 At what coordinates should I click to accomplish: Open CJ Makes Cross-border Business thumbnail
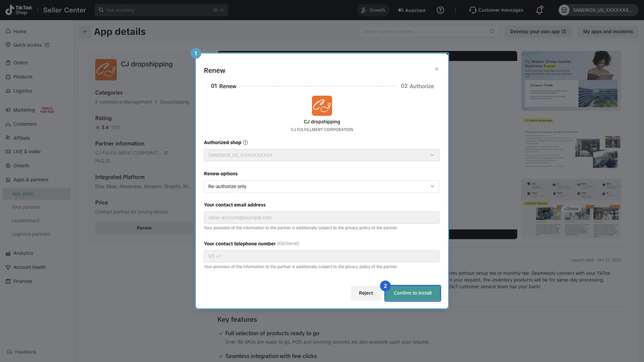571,81
